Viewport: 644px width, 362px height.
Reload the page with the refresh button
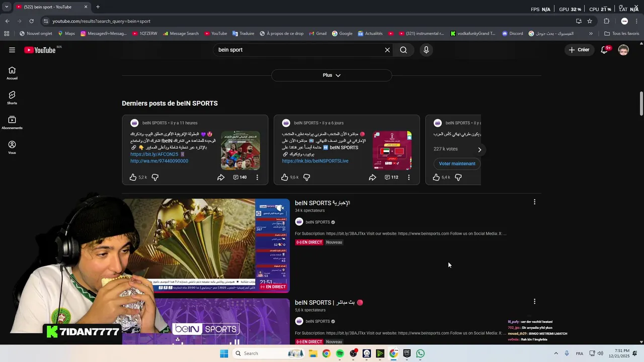click(31, 21)
